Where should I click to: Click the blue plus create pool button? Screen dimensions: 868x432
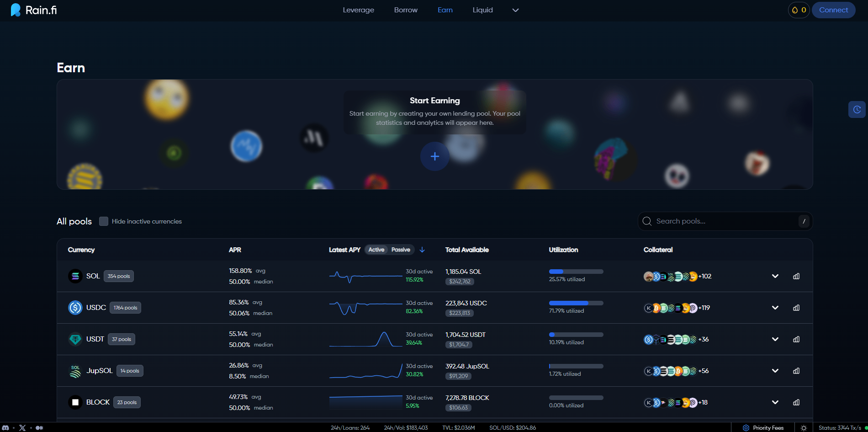[x=434, y=156]
